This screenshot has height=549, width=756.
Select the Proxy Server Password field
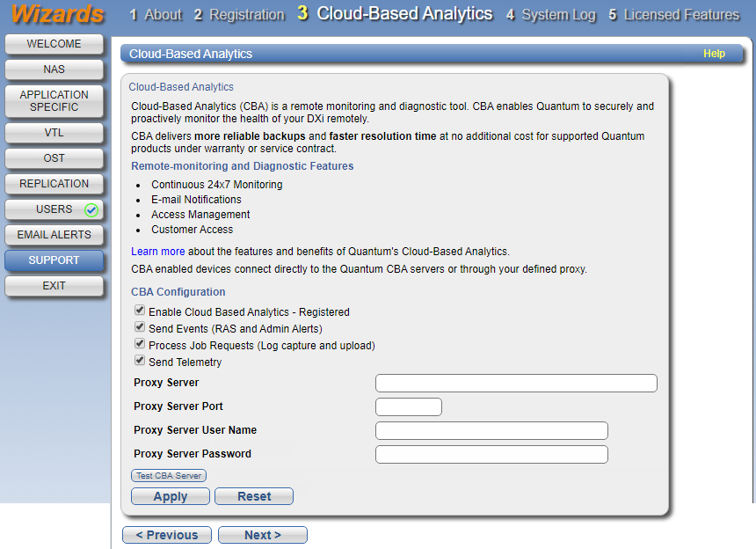[x=491, y=454]
